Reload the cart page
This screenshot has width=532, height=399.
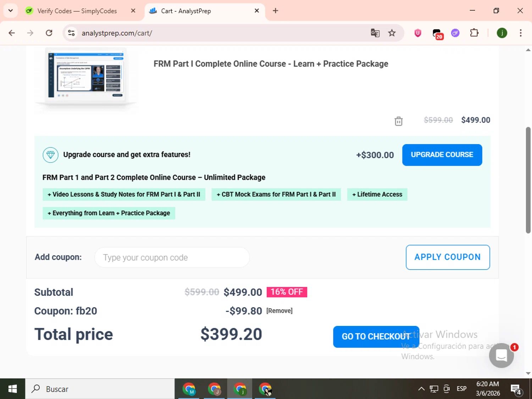point(49,33)
